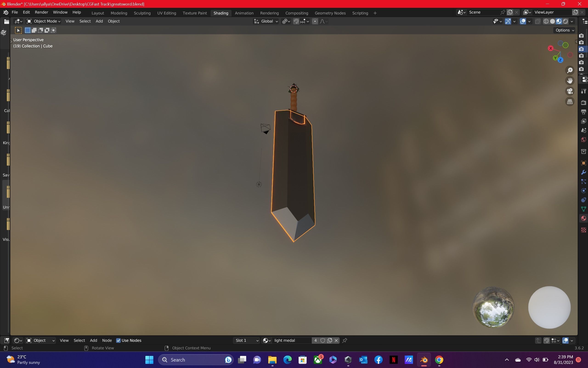Switch to rendered viewport shading
Screen dimensions: 588x368
pos(565,21)
